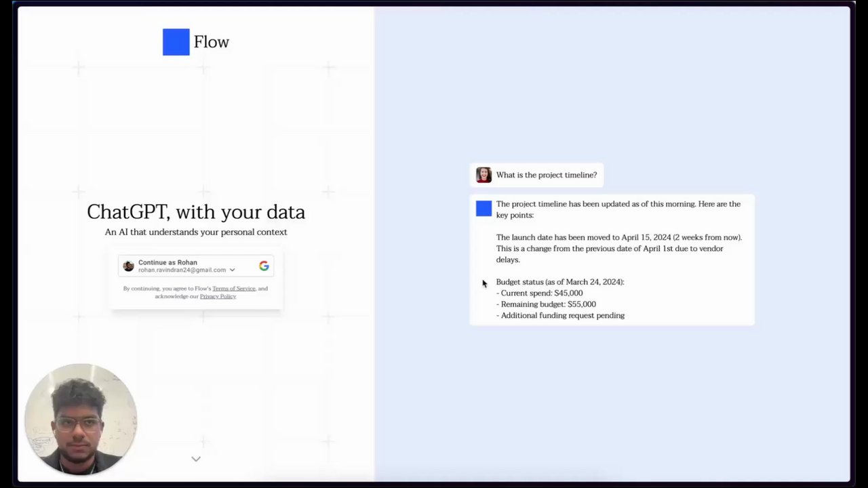Viewport: 868px width, 488px height.
Task: Click Rohan's profile avatar in sign-in button
Action: tap(128, 266)
